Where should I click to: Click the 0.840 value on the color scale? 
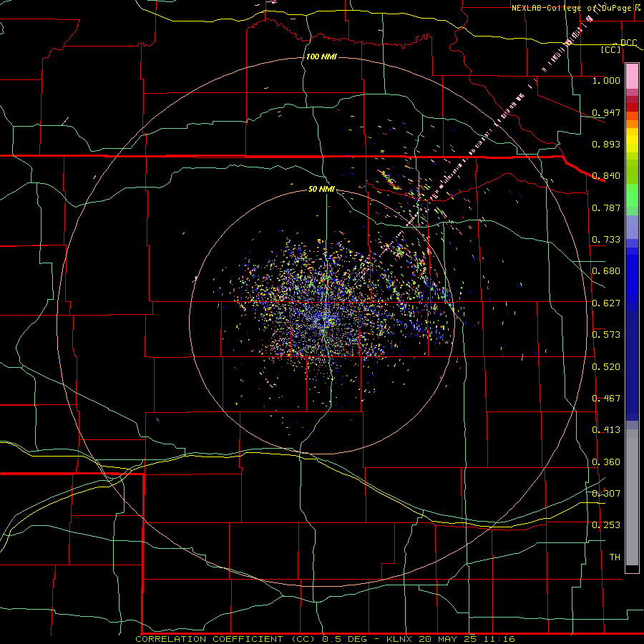point(606,176)
